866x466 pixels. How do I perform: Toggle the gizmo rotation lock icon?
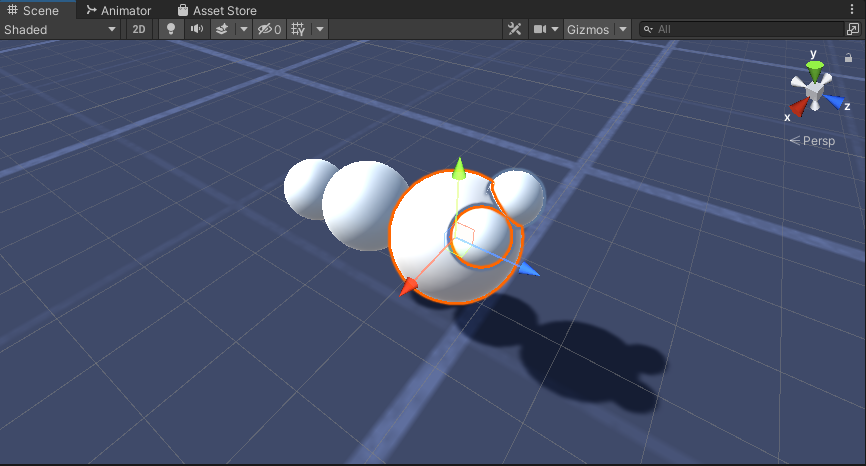848,58
